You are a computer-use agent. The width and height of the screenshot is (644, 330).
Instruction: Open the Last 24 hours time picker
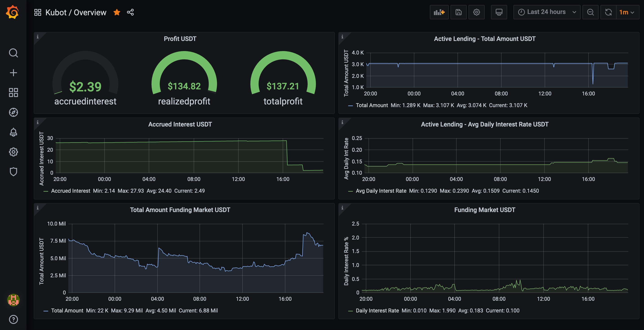546,12
